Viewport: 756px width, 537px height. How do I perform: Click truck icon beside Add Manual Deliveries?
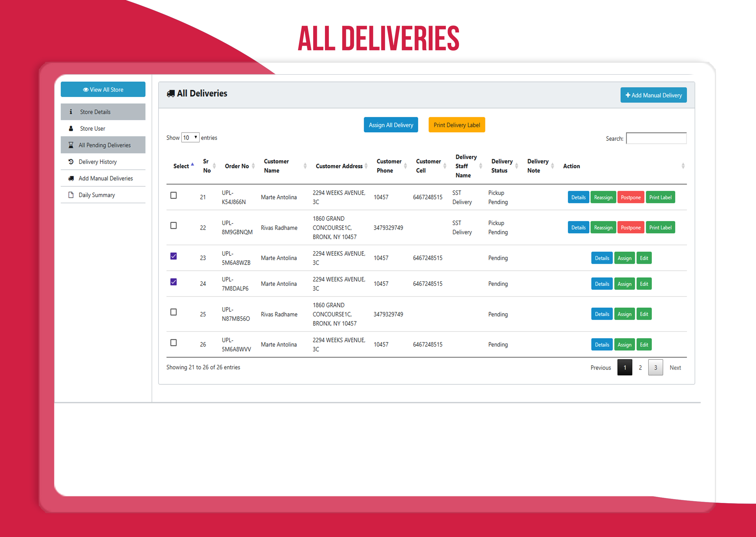pos(71,178)
